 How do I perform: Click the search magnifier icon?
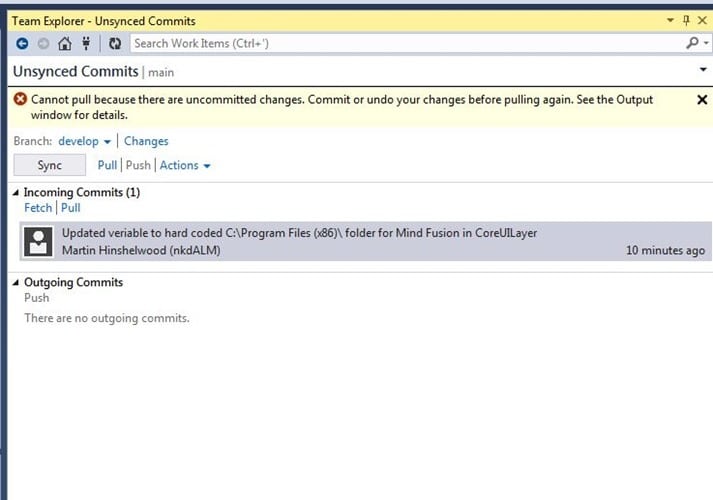[693, 43]
